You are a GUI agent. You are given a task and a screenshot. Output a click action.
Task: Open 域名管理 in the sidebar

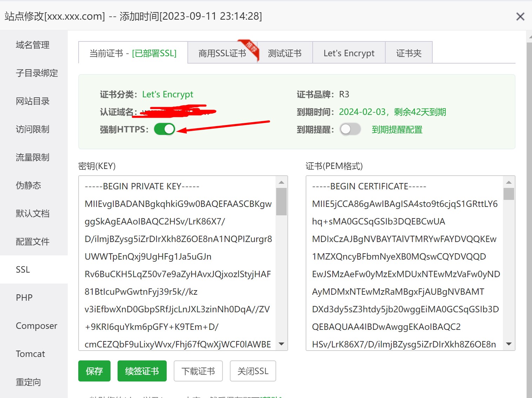[x=33, y=45]
